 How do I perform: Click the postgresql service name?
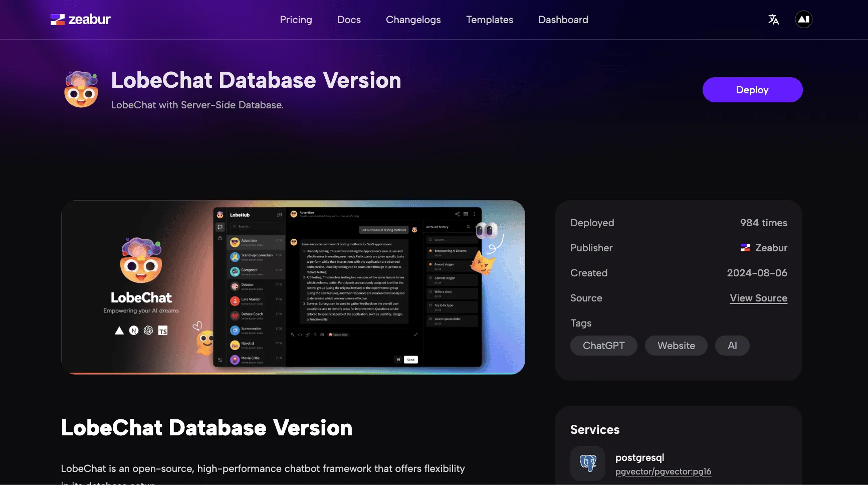tap(639, 457)
